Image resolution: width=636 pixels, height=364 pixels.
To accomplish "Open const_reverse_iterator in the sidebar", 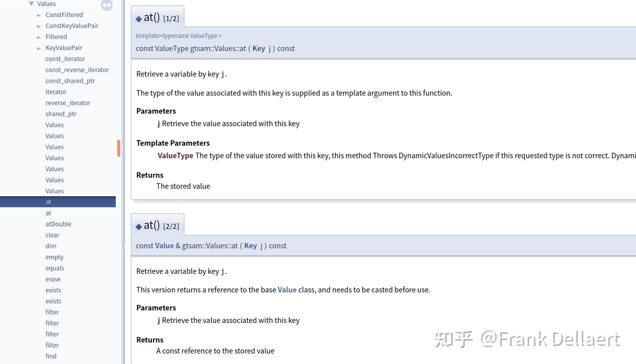I will (x=77, y=70).
